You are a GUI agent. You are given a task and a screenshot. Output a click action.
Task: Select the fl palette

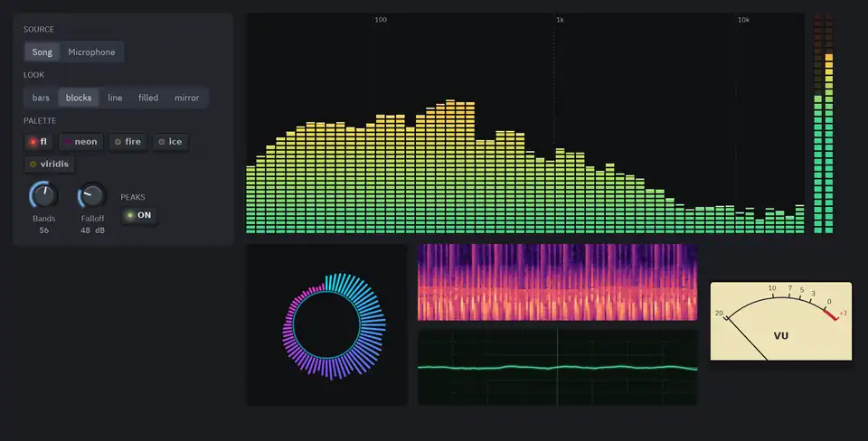tap(38, 142)
